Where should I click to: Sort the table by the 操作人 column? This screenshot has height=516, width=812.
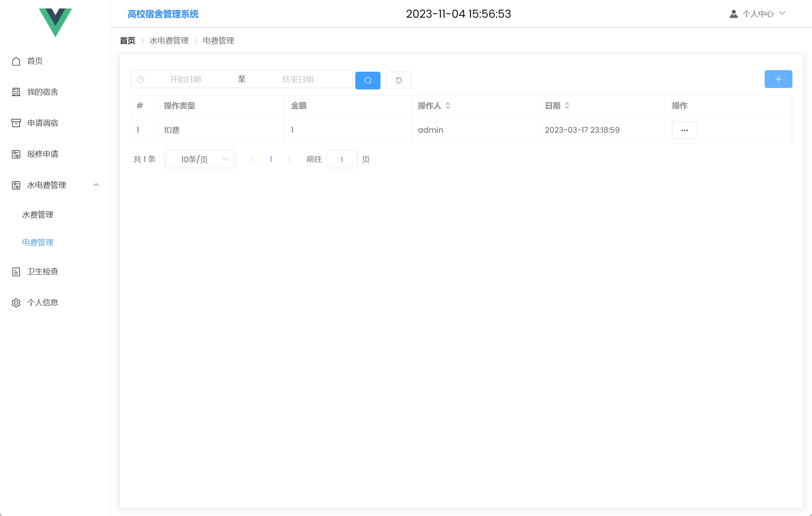(448, 106)
